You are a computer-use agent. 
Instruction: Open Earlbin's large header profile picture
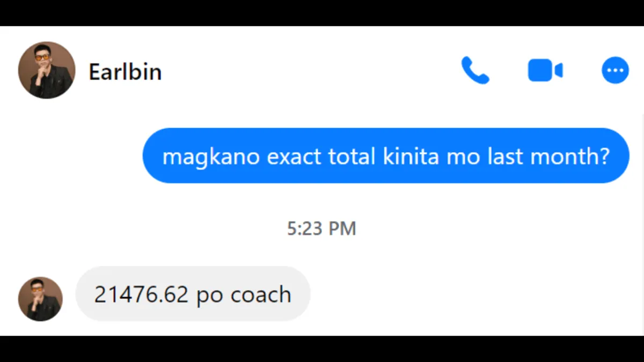point(47,70)
